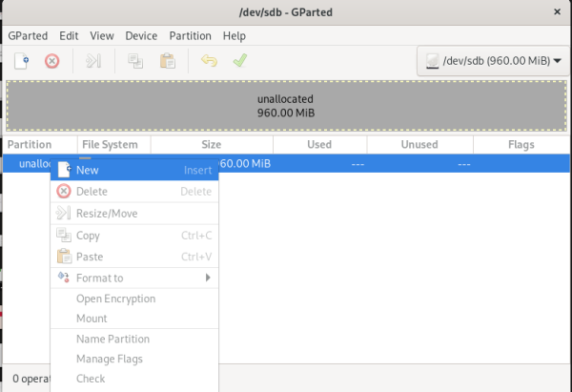Open the View menu
This screenshot has width=572, height=392.
pos(102,35)
